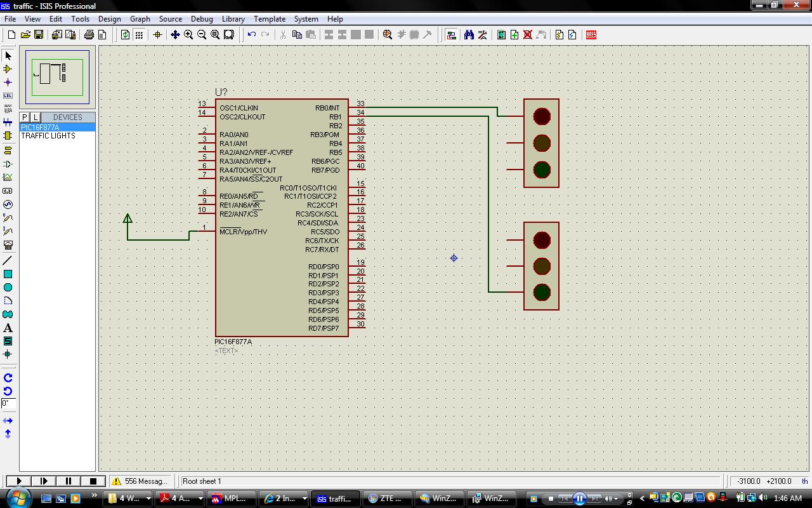Open the Template menu
The width and height of the screenshot is (812, 508).
click(270, 19)
